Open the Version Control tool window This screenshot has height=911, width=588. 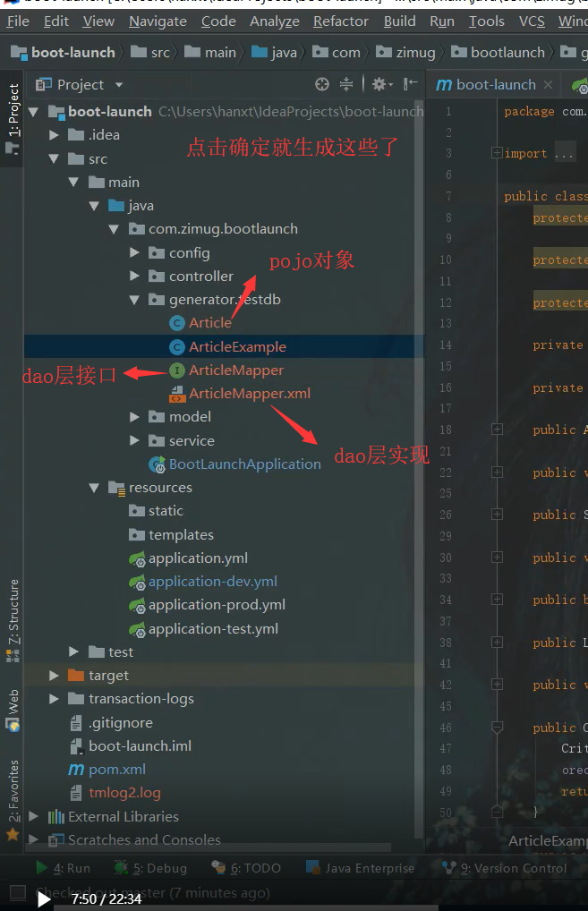(504, 868)
